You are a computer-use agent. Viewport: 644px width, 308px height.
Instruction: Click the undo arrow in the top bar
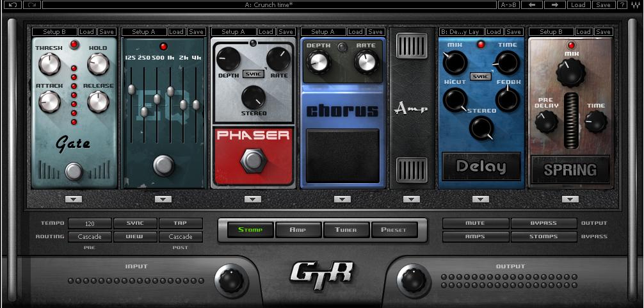pyautogui.click(x=13, y=5)
